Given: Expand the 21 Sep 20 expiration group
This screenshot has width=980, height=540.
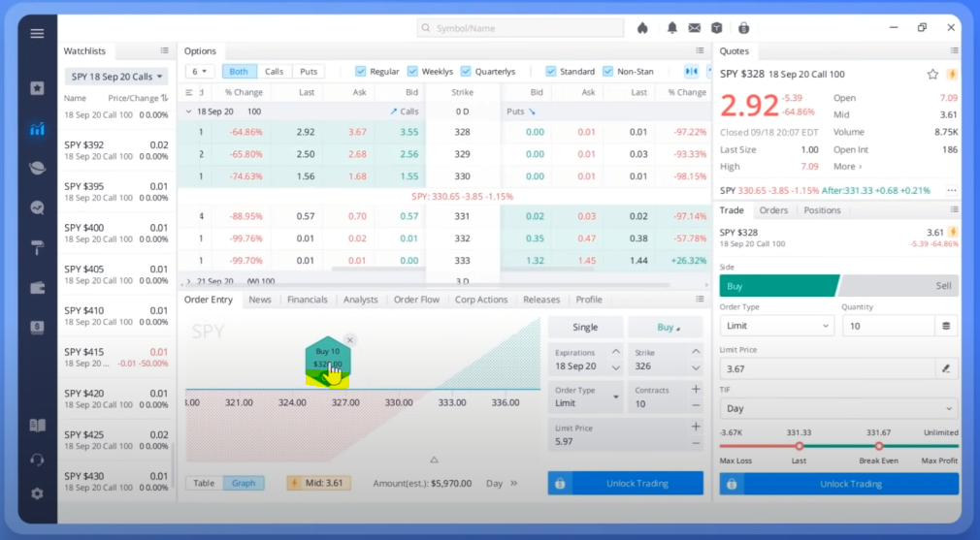Looking at the screenshot, I should (x=189, y=281).
